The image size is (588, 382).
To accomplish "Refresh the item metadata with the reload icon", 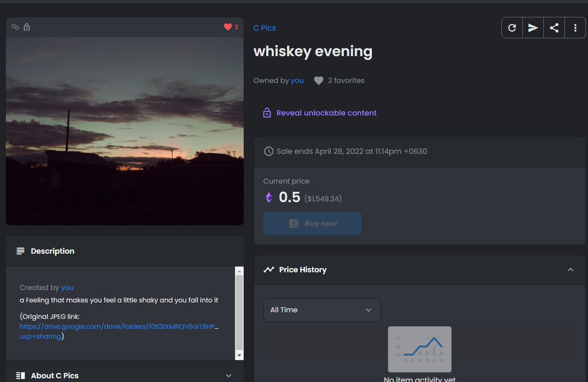I will point(512,28).
